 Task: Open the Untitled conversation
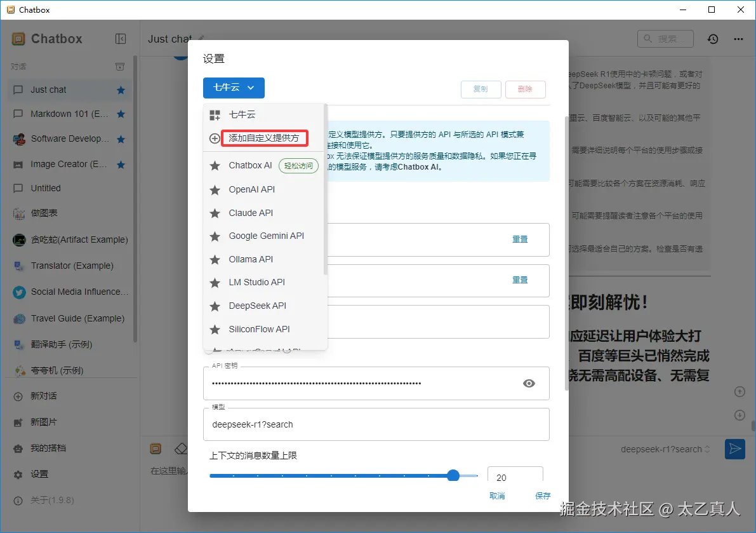(70, 188)
